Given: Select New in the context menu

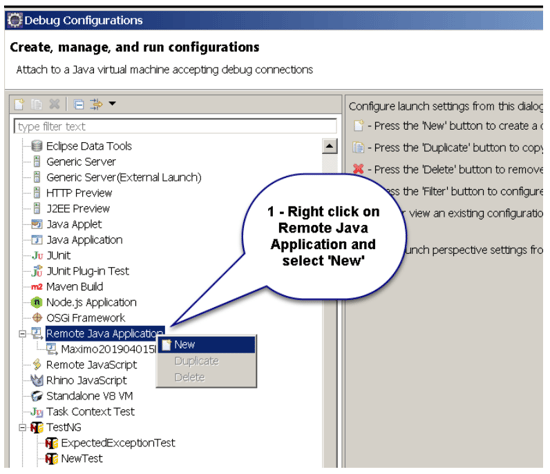Looking at the screenshot, I should point(207,345).
